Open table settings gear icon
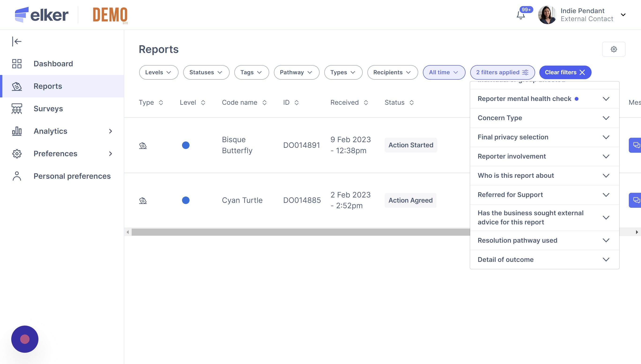Image resolution: width=641 pixels, height=364 pixels. 614,49
